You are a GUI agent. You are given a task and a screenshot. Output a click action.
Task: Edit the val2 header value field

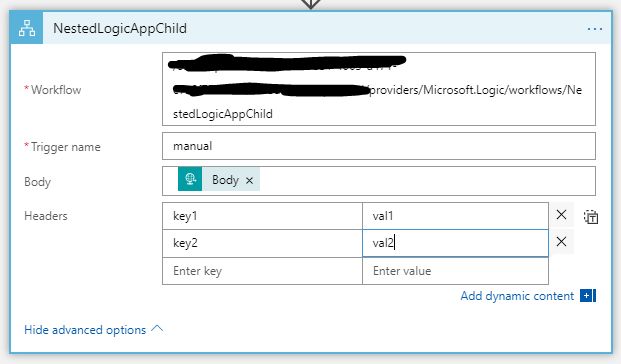pyautogui.click(x=455, y=243)
